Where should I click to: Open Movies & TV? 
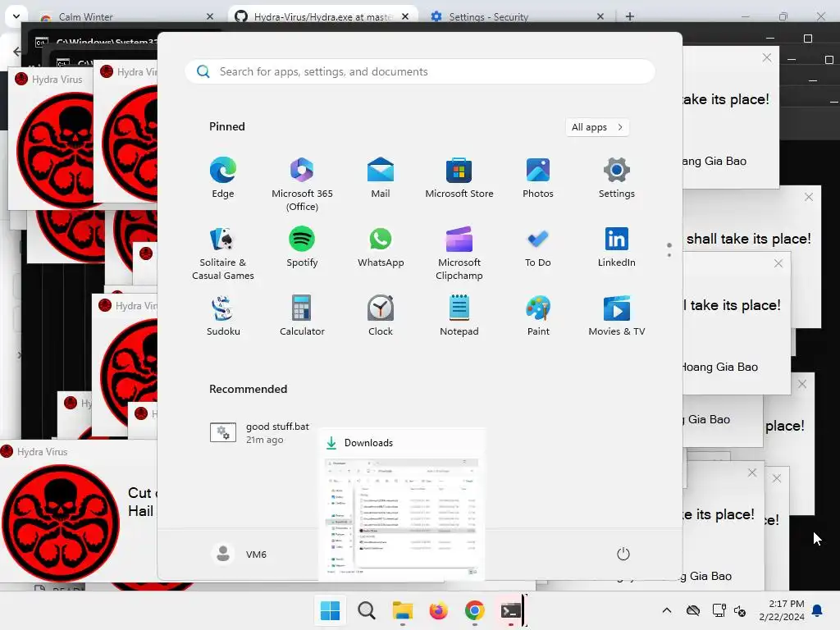617,316
